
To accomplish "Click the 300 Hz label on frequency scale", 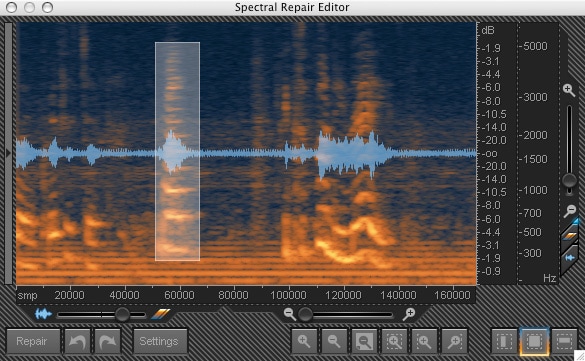I will coord(532,253).
